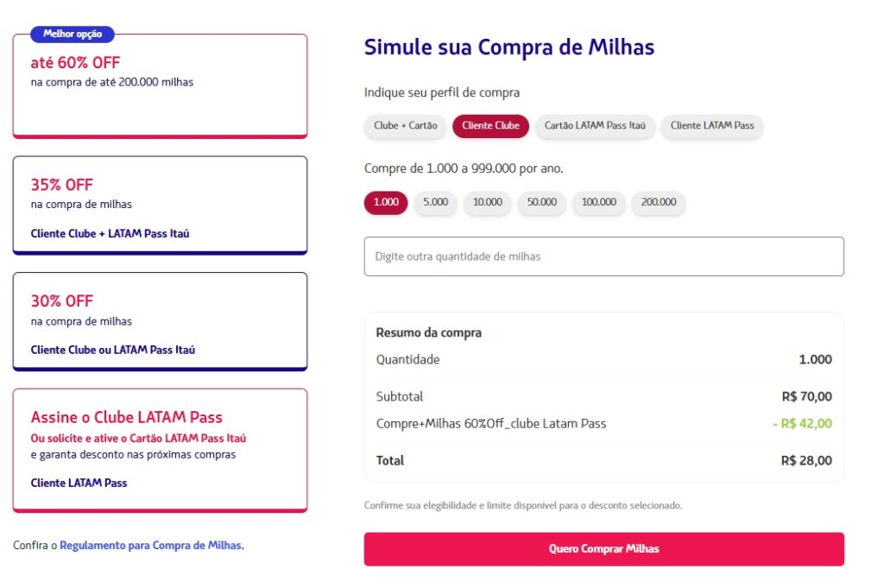The image size is (884, 588).
Task: Open the Regulamento para Compra de Milhas link
Action: [x=151, y=546]
